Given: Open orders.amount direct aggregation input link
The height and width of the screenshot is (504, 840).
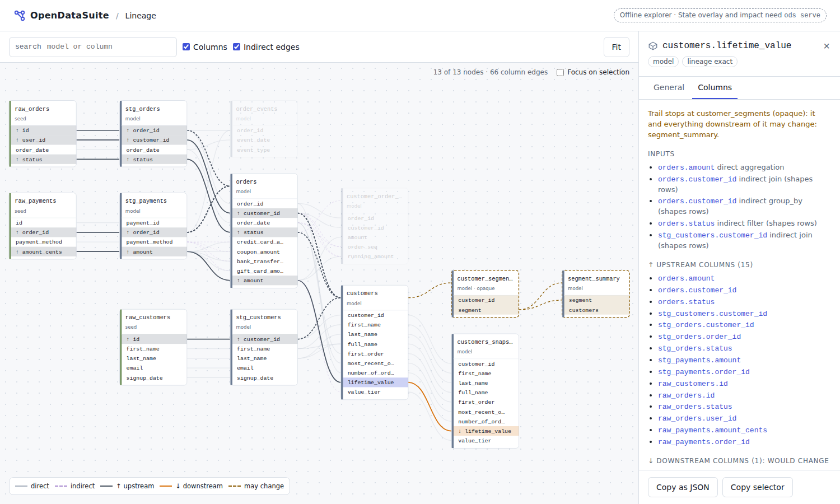Looking at the screenshot, I should point(686,167).
